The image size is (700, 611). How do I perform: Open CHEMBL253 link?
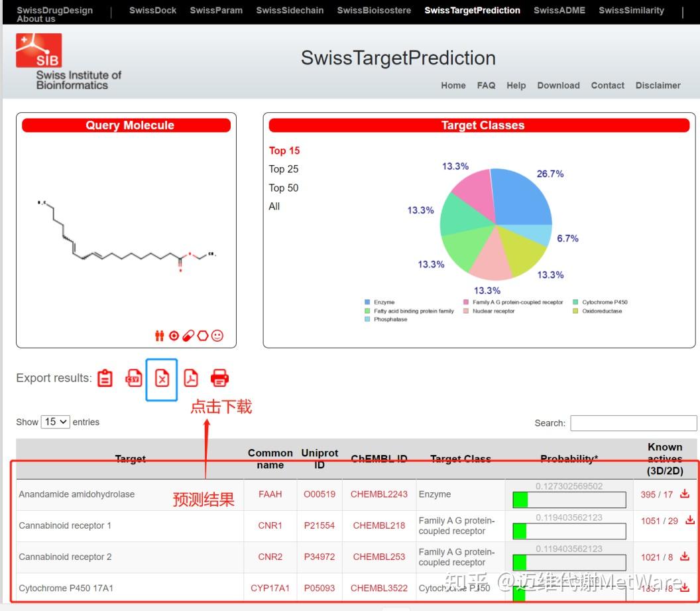379,557
